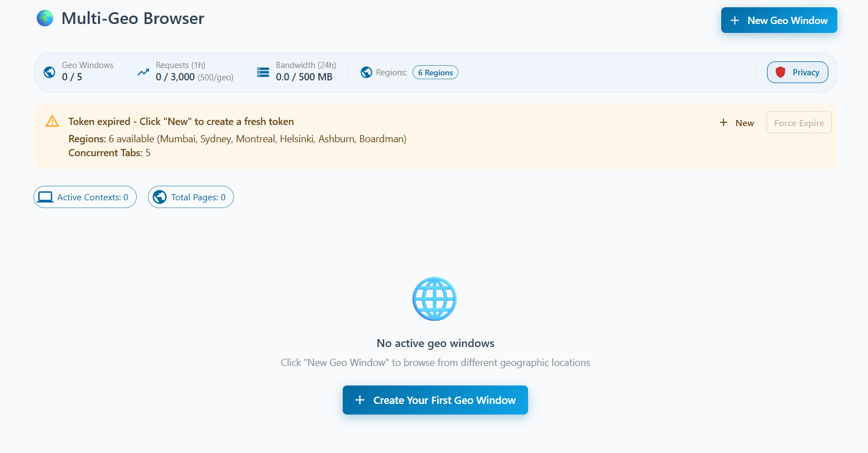
Task: Select the Force Expire option
Action: click(799, 122)
